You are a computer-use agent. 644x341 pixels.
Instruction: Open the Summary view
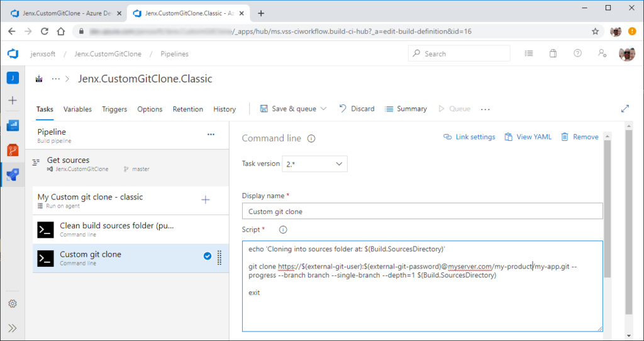click(406, 109)
